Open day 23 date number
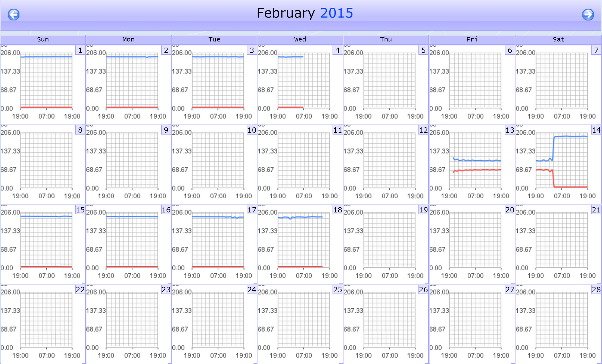Screen dimensions: 602x364 166,290
